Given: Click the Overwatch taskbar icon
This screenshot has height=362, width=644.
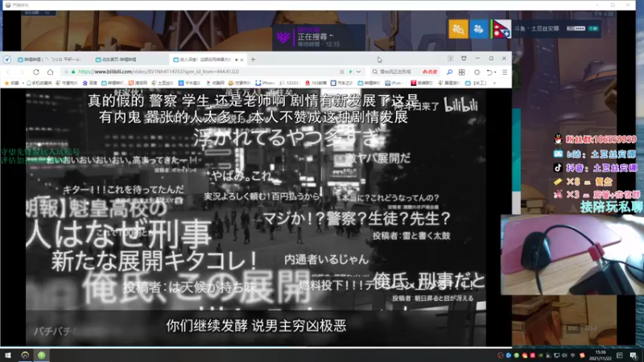Looking at the screenshot, I should pyautogui.click(x=25, y=355).
